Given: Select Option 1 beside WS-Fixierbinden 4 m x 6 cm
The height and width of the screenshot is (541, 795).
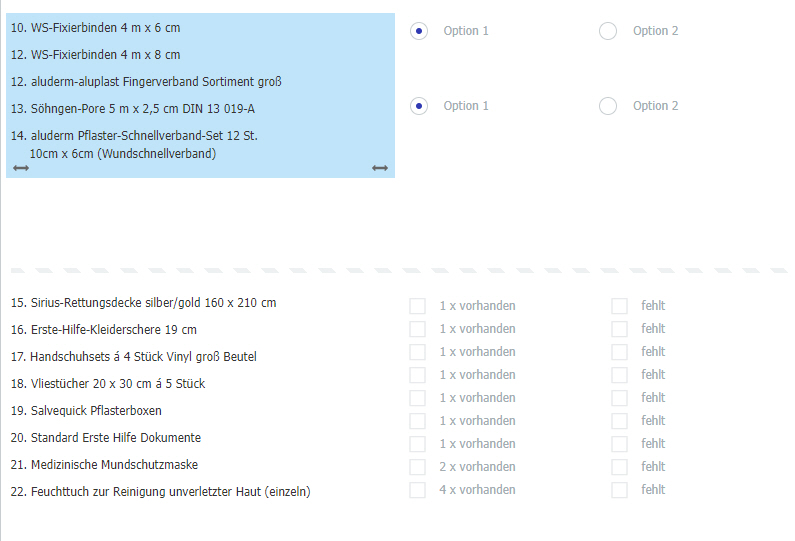Looking at the screenshot, I should point(419,31).
